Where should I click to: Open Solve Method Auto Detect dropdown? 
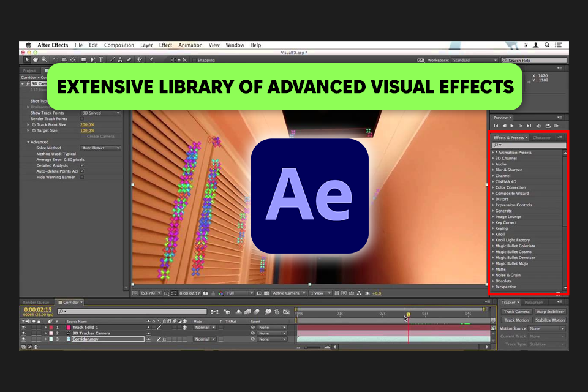100,148
